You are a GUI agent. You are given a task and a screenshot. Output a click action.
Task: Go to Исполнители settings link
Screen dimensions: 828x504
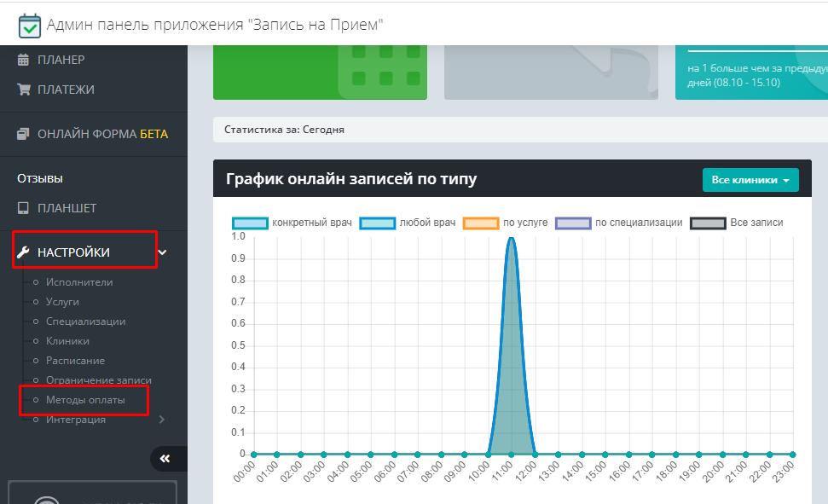click(79, 282)
